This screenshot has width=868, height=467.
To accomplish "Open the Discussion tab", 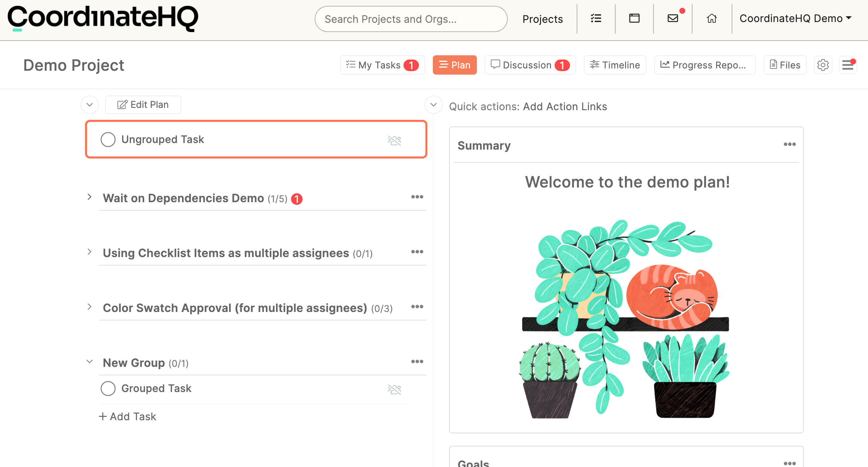I will (x=530, y=65).
